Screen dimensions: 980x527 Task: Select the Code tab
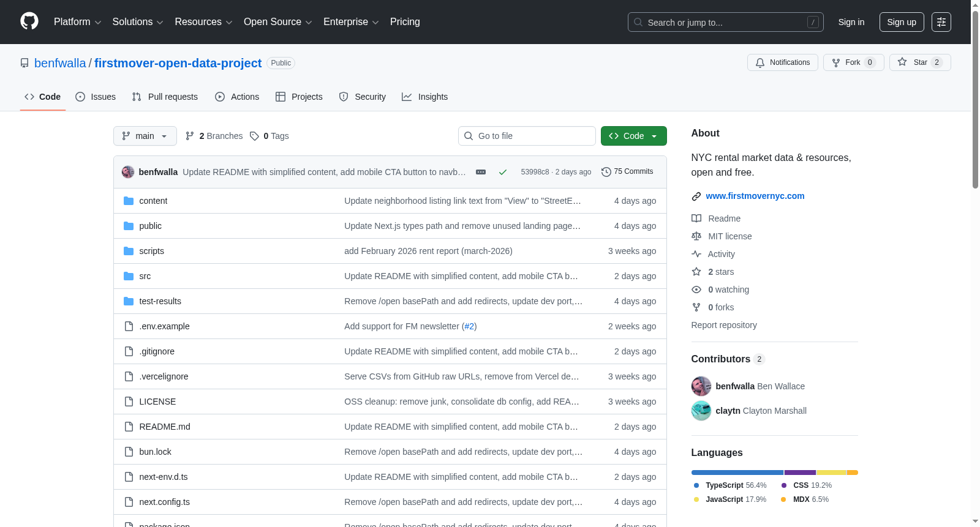43,97
